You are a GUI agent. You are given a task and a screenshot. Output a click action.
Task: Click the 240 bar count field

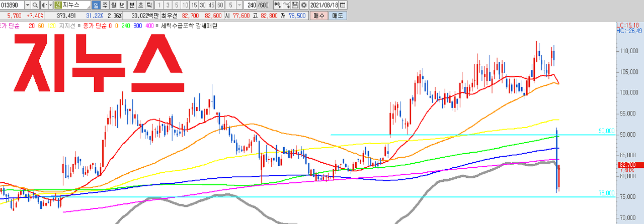pyautogui.click(x=250, y=5)
